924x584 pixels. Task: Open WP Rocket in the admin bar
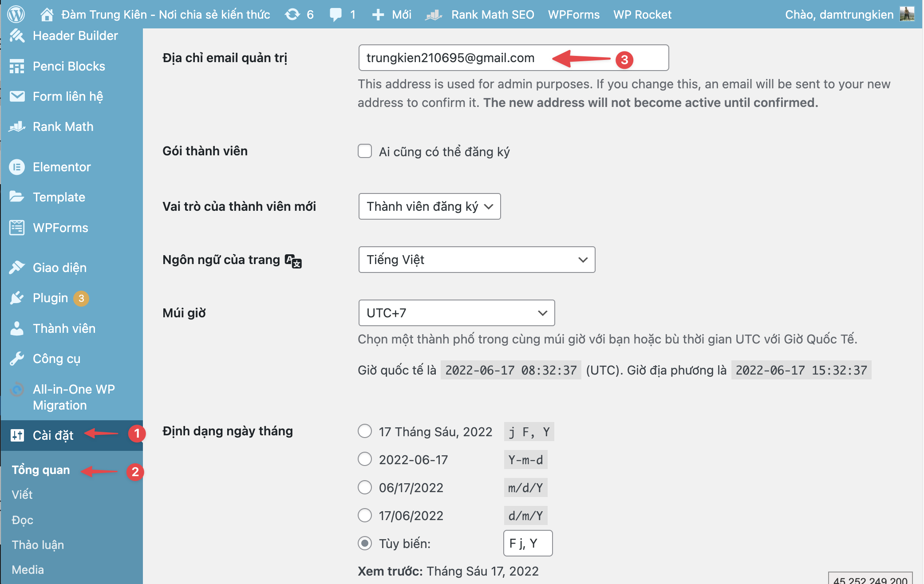(x=642, y=15)
